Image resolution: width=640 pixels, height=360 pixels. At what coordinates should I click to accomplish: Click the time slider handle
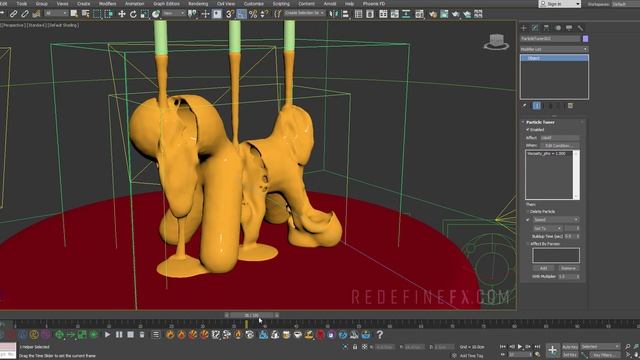(251, 315)
